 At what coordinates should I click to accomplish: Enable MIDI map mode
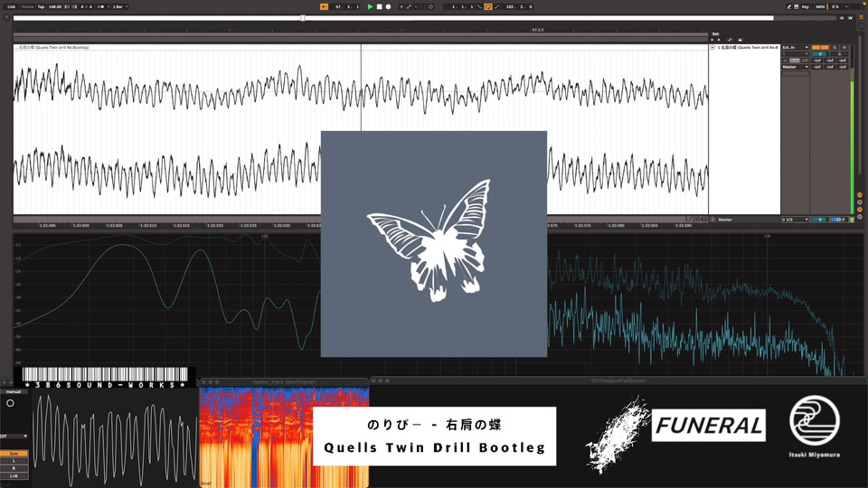pyautogui.click(x=820, y=6)
